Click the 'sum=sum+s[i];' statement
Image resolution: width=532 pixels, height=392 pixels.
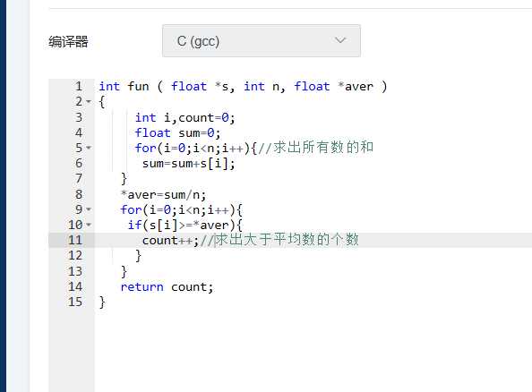[188, 164]
